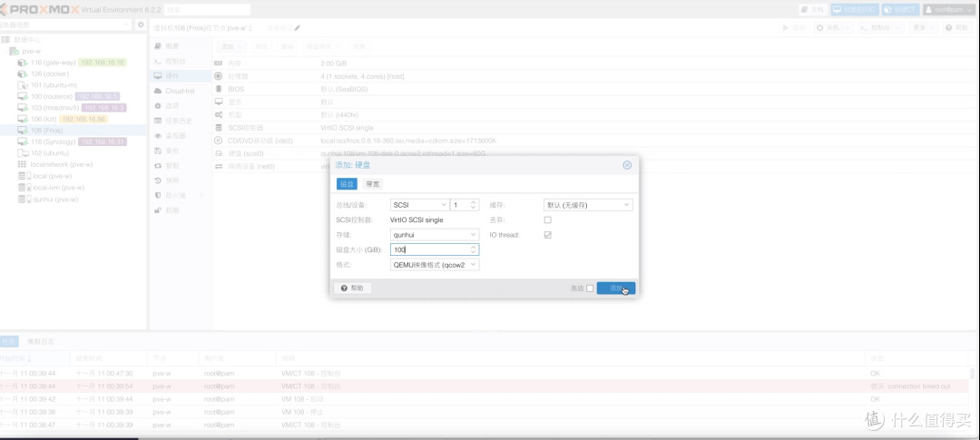Open the 任务历史 task history item
This screenshot has width=980, height=440.
coord(179,121)
